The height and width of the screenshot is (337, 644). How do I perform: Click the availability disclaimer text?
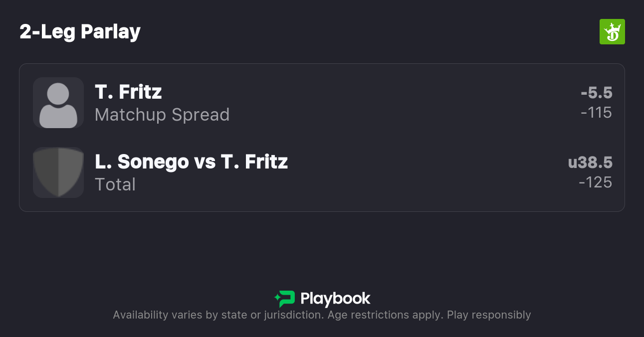tap(322, 315)
